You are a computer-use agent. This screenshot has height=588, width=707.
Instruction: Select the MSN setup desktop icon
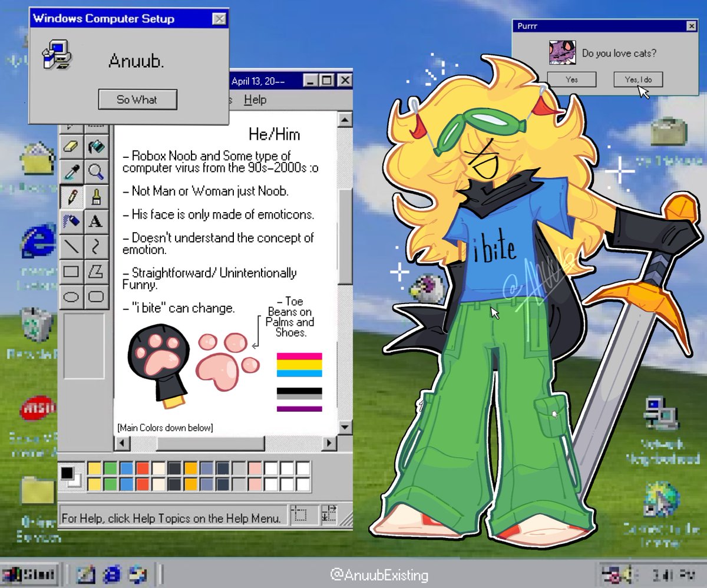[x=38, y=408]
